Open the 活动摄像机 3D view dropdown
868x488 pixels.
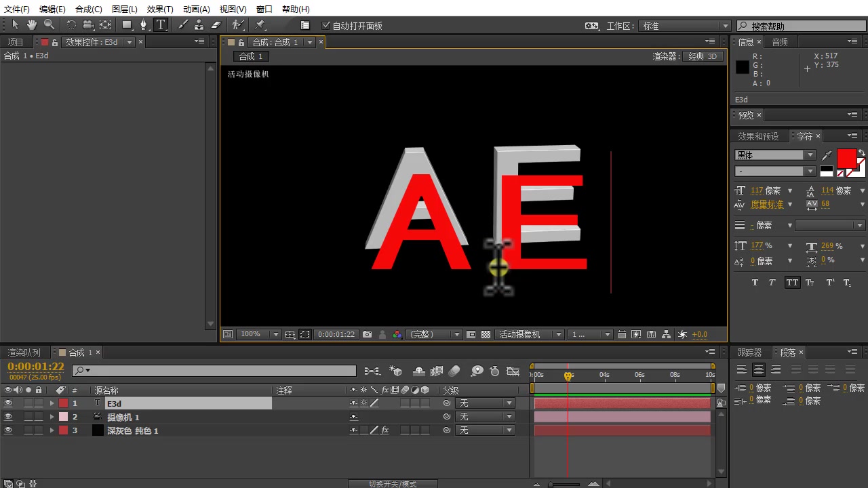[529, 334]
